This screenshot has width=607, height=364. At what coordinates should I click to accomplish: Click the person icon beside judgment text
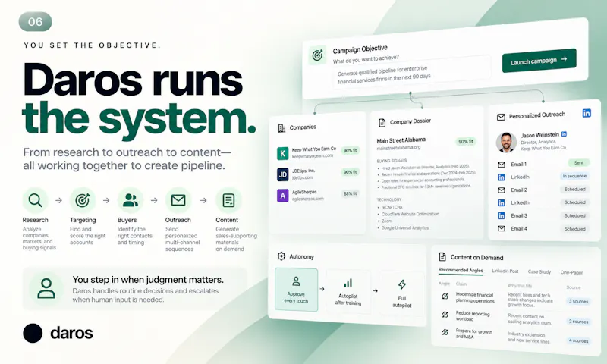(x=46, y=289)
